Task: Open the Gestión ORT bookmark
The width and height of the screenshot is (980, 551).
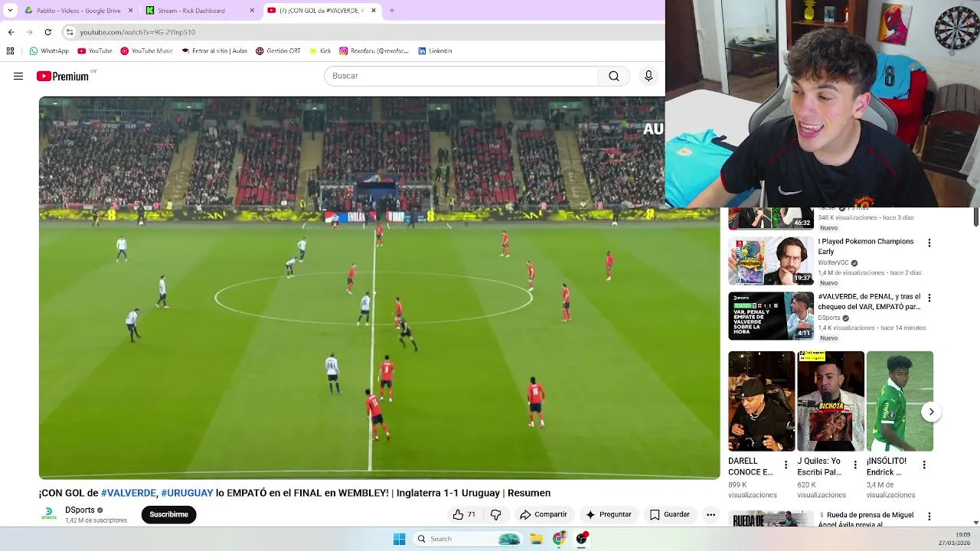Action: (278, 51)
